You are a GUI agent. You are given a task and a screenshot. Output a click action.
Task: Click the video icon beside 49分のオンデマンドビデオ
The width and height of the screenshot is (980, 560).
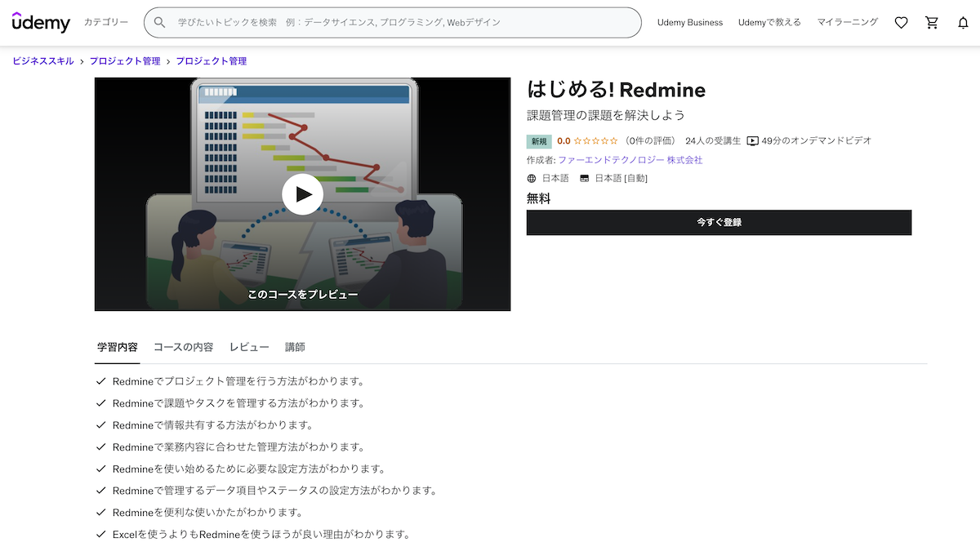pyautogui.click(x=752, y=140)
